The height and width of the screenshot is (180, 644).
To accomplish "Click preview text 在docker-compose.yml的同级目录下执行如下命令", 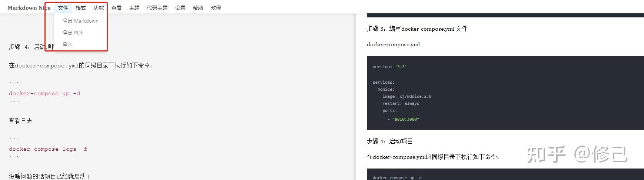I will pyautogui.click(x=433, y=157).
